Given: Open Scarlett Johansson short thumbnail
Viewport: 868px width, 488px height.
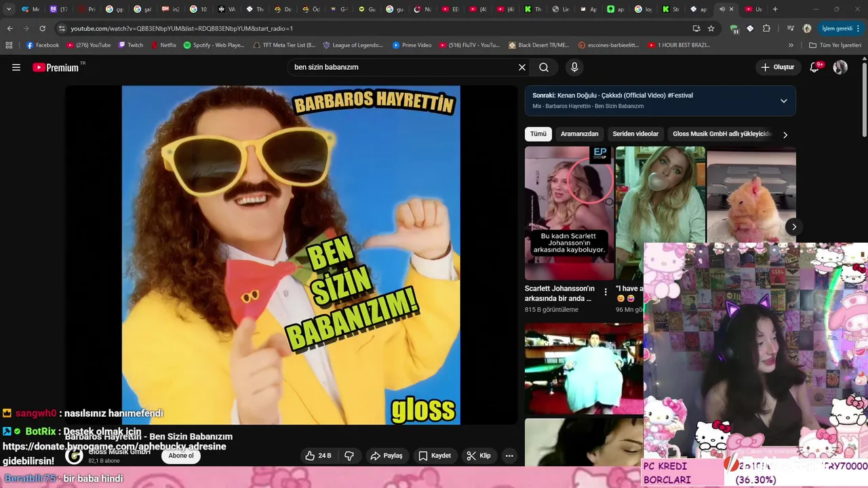Looking at the screenshot, I should (570, 213).
